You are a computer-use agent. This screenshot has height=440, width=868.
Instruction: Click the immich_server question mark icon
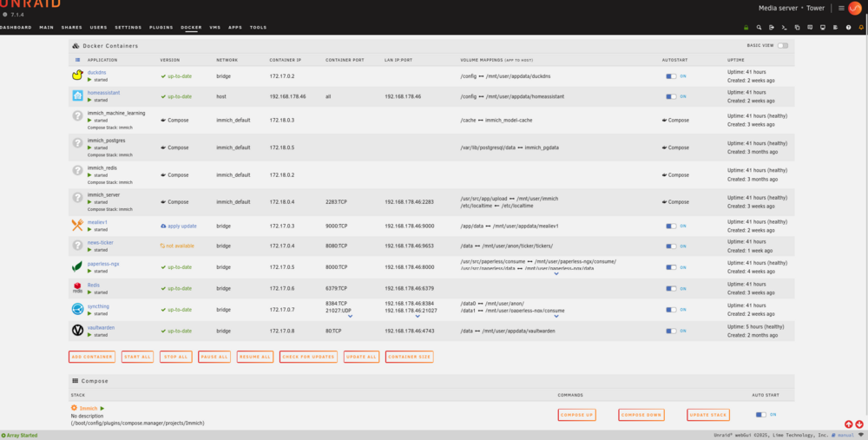[x=77, y=198]
